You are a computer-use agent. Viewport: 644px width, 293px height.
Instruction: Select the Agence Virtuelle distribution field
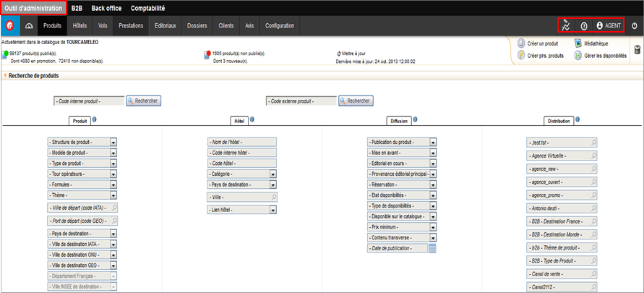562,156
